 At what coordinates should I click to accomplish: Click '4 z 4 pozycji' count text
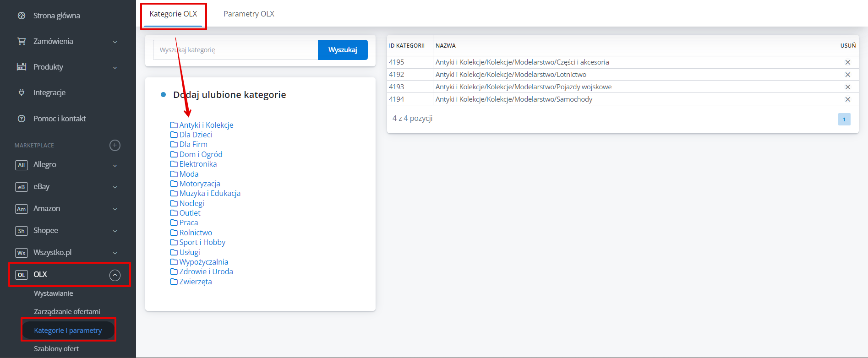click(x=412, y=118)
